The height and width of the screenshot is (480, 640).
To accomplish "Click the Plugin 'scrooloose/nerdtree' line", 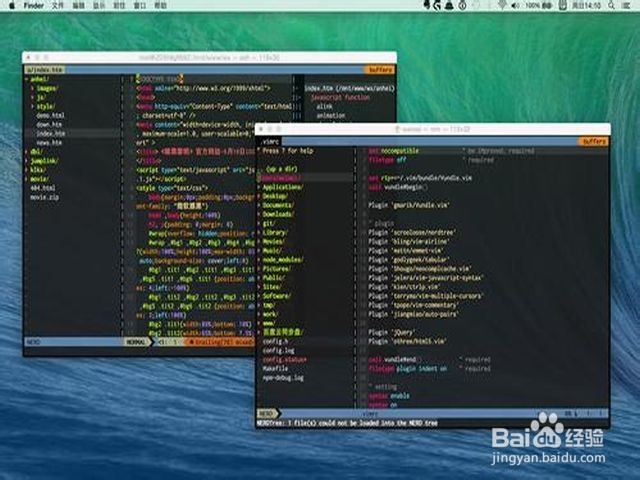I will coord(412,232).
